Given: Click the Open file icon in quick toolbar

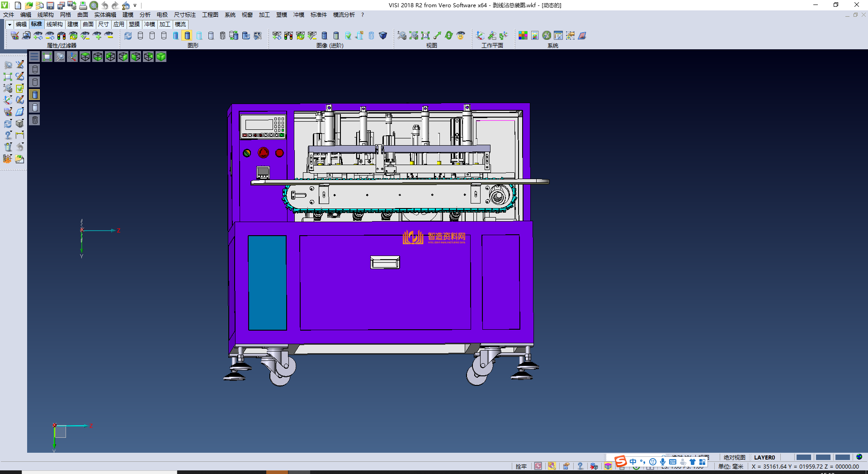Looking at the screenshot, I should pyautogui.click(x=28, y=5).
